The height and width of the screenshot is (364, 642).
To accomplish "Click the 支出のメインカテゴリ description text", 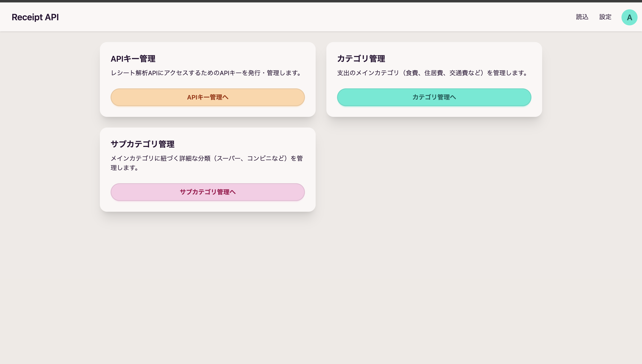I will 433,73.
